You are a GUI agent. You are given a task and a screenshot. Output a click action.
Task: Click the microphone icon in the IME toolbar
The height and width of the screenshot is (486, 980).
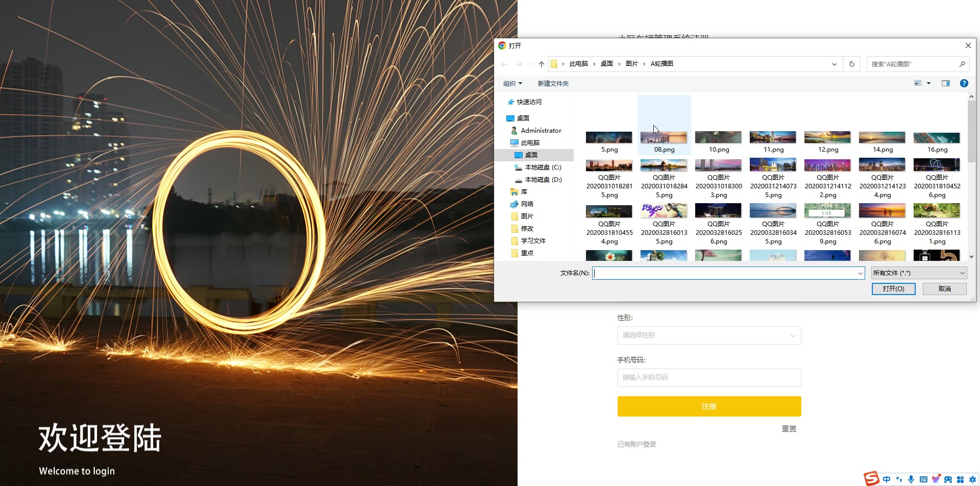pyautogui.click(x=911, y=479)
